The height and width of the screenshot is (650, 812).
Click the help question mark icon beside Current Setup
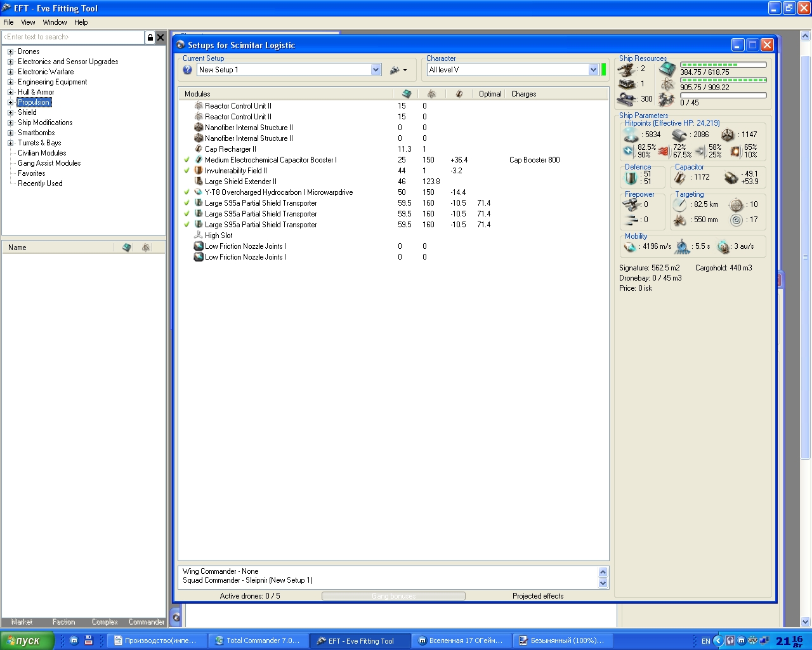tap(188, 70)
